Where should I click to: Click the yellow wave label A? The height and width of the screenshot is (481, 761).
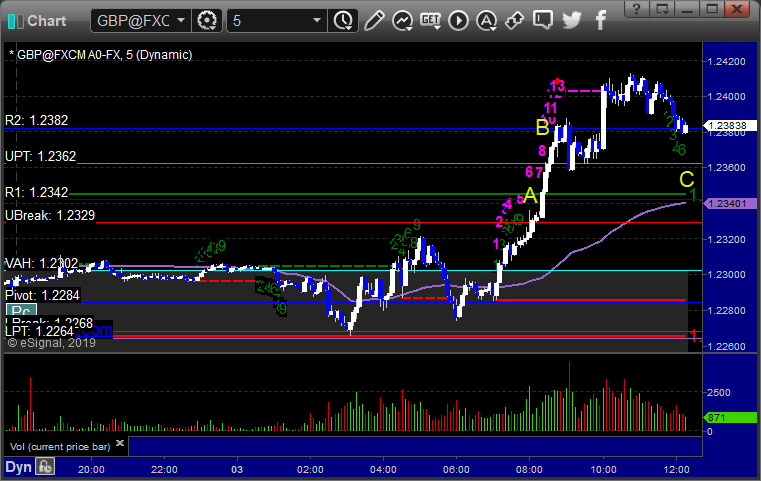click(x=530, y=196)
